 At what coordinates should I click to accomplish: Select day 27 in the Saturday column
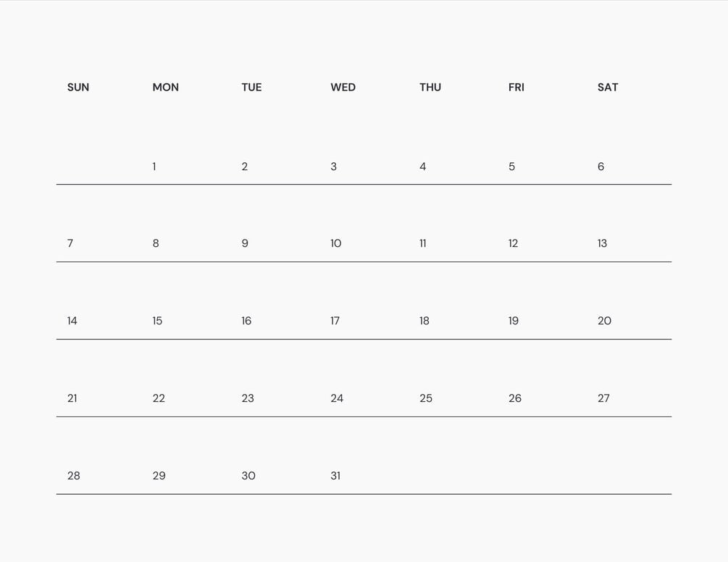pos(603,398)
